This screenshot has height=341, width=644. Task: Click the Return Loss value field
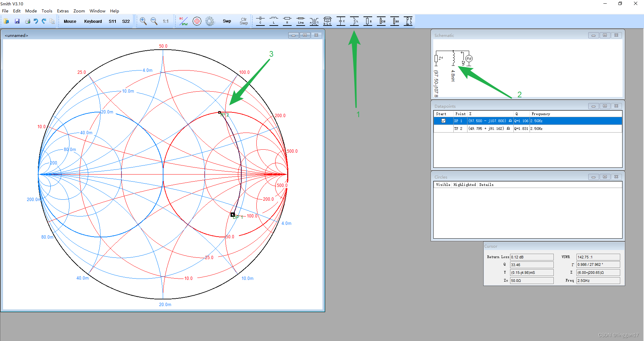tap(532, 257)
